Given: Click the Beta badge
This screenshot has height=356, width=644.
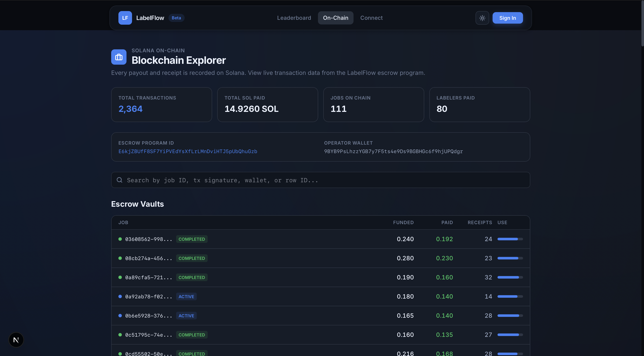Looking at the screenshot, I should click(176, 18).
